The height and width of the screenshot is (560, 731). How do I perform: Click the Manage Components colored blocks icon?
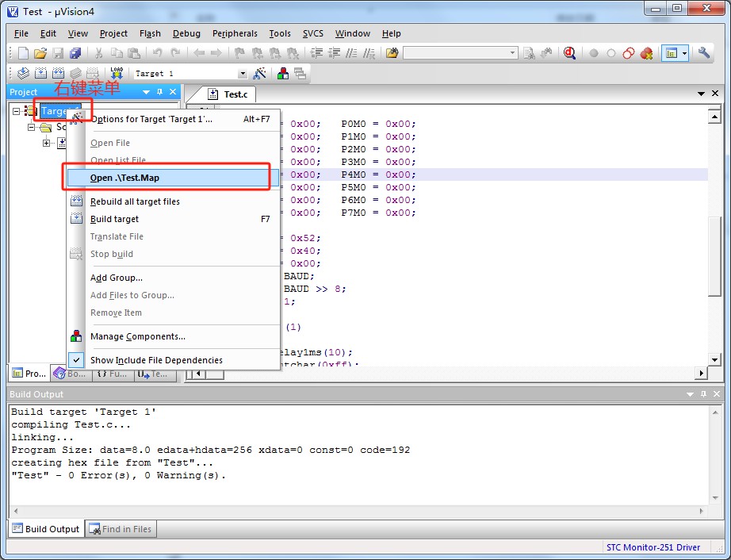[x=282, y=73]
